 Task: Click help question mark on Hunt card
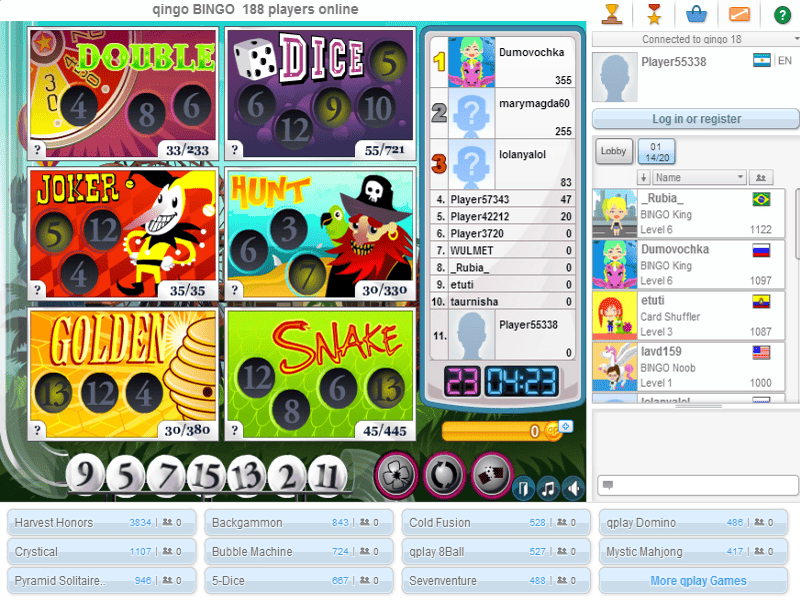pyautogui.click(x=234, y=290)
